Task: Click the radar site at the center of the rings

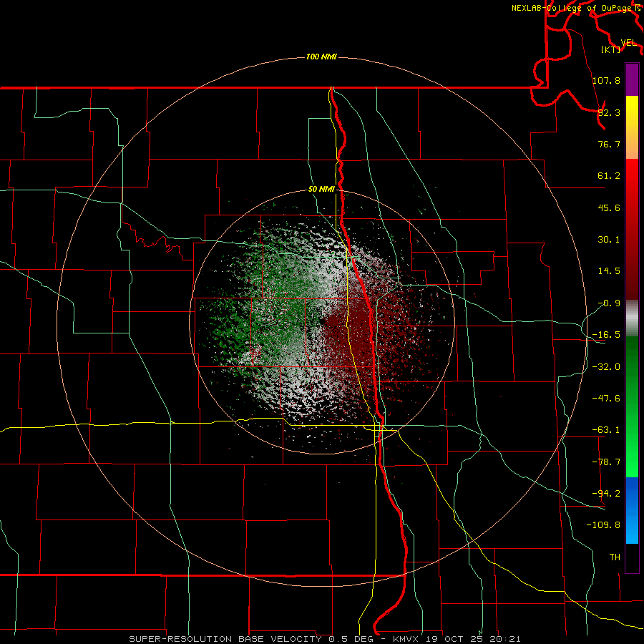Action: pos(322,321)
